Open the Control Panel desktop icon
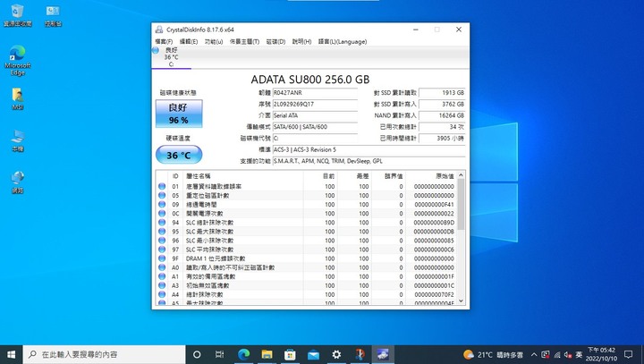The height and width of the screenshot is (364, 644). pos(53,15)
